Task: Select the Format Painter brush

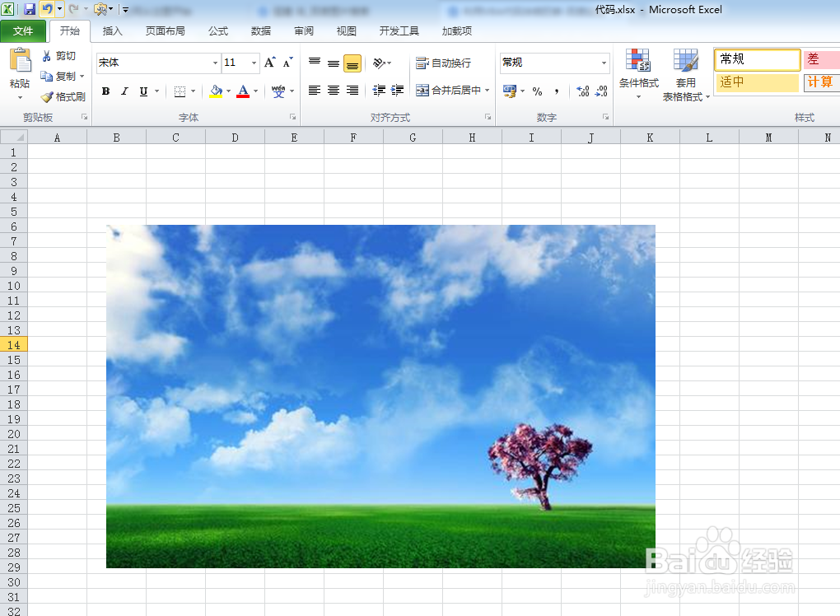Action: pyautogui.click(x=63, y=96)
